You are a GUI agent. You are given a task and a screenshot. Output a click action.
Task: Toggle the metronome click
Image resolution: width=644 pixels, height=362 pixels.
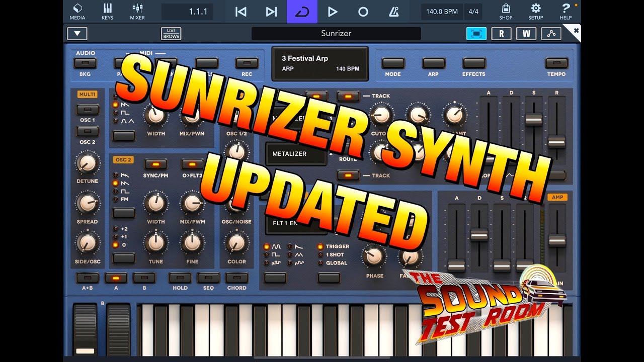[x=393, y=12]
